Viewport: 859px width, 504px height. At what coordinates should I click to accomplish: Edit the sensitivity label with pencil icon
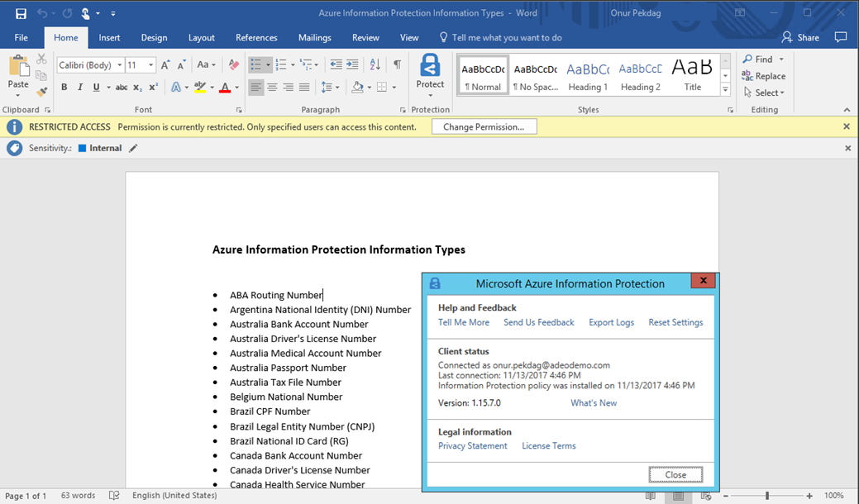(133, 148)
